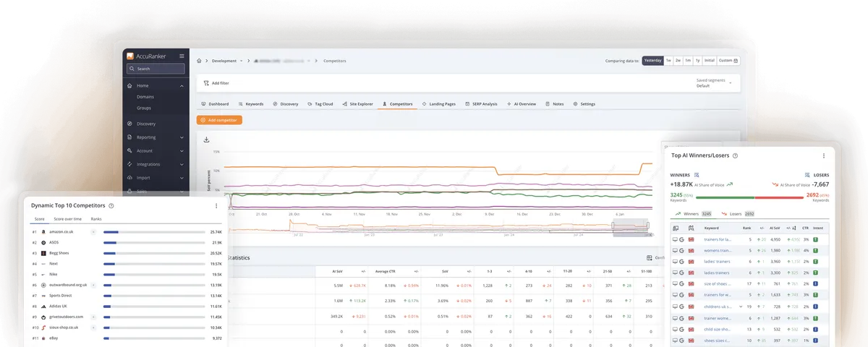Click the amazon.co.uk logo icon
The image size is (868, 347).
[44, 232]
